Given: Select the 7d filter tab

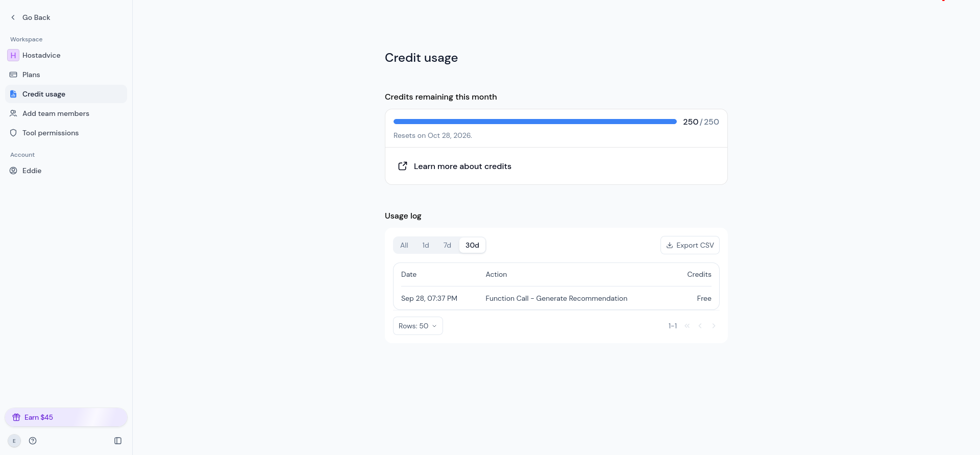Looking at the screenshot, I should [x=447, y=245].
